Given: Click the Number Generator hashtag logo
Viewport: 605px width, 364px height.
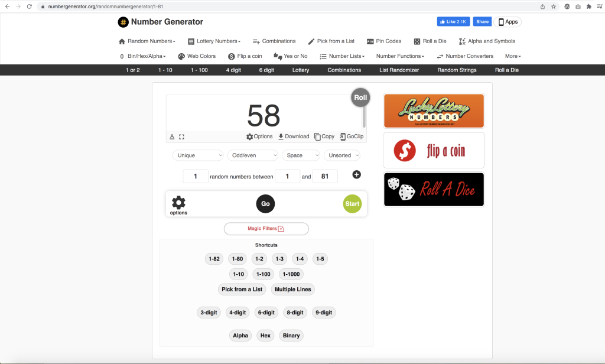Looking at the screenshot, I should (123, 22).
